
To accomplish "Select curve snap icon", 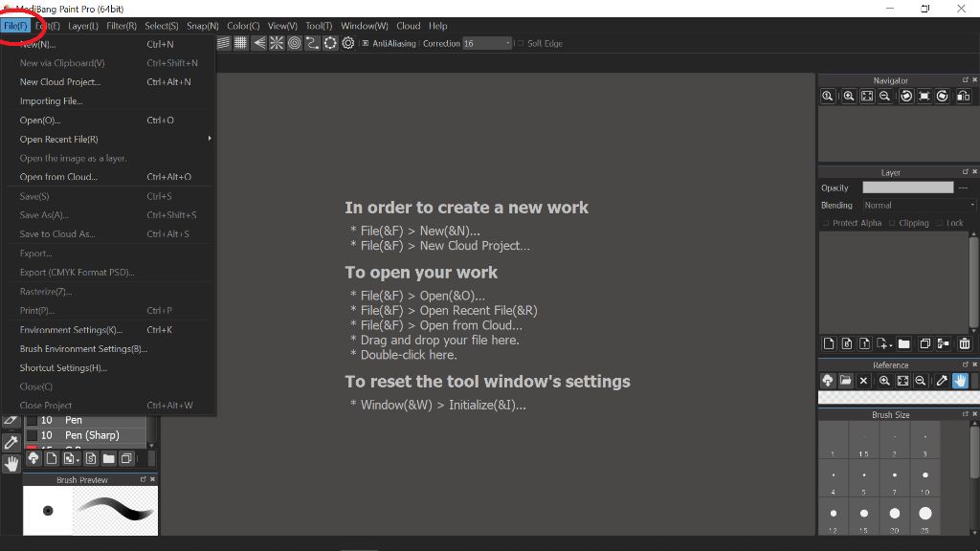I will (312, 43).
